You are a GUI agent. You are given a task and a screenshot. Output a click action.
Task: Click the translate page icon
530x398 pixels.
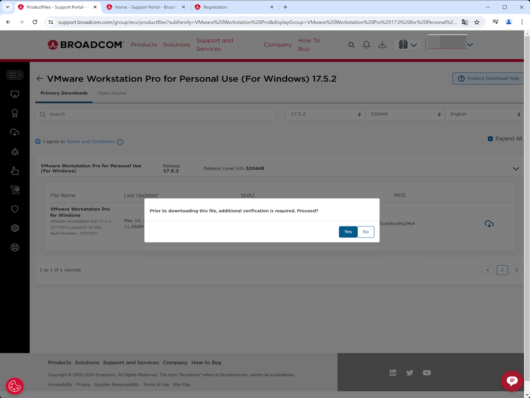465,22
